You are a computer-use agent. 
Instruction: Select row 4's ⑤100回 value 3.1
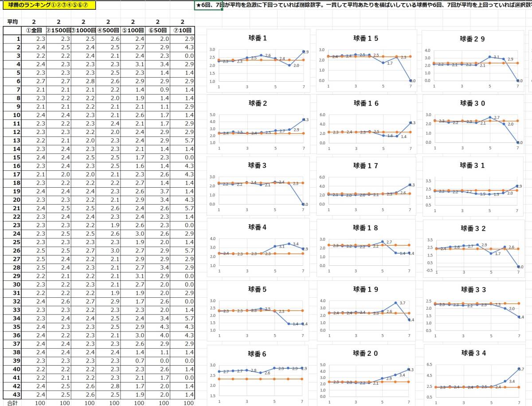133,64
